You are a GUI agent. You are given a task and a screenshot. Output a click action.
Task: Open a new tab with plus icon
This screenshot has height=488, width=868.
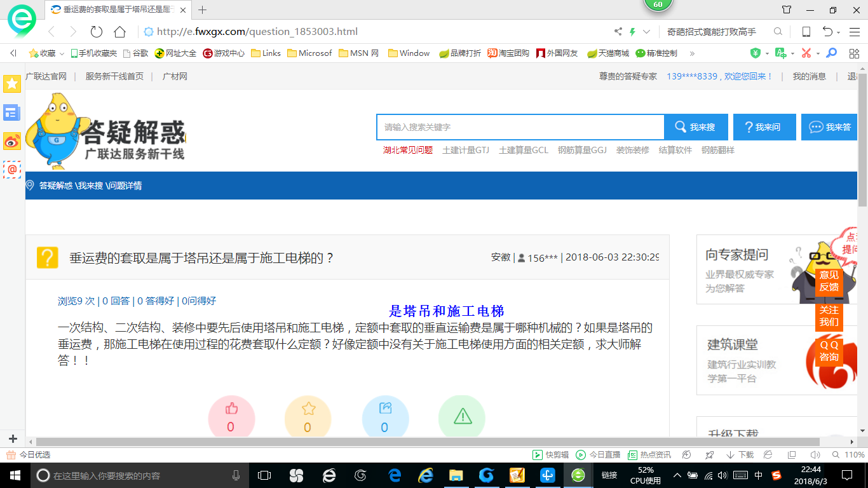[x=203, y=10]
